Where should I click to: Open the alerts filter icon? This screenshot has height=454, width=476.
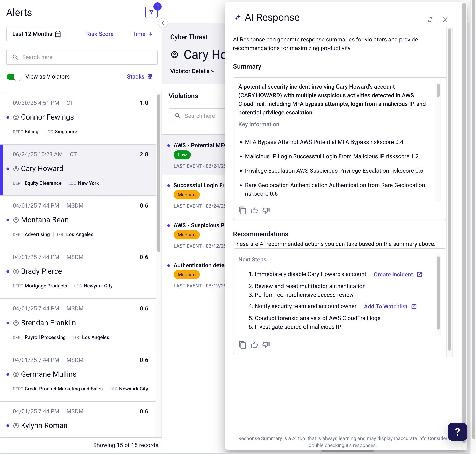coord(151,12)
